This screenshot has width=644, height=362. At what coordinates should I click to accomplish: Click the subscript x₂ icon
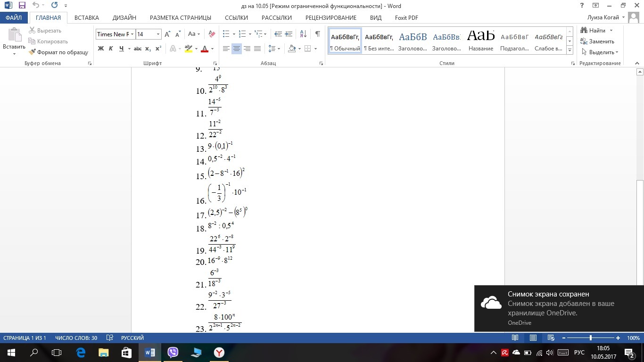tap(148, 49)
